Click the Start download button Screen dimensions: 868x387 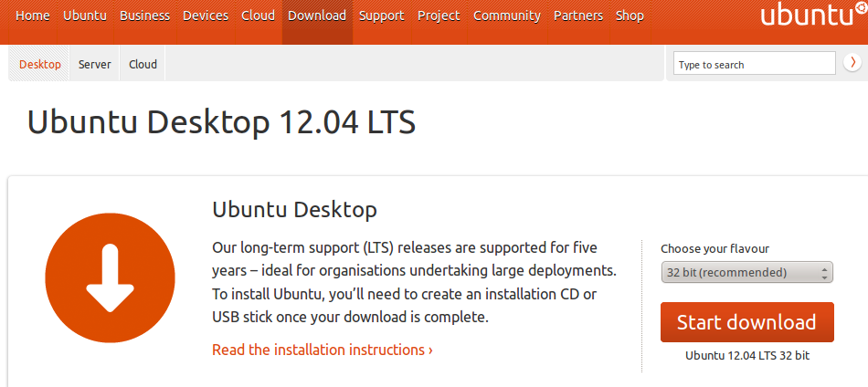pos(746,322)
